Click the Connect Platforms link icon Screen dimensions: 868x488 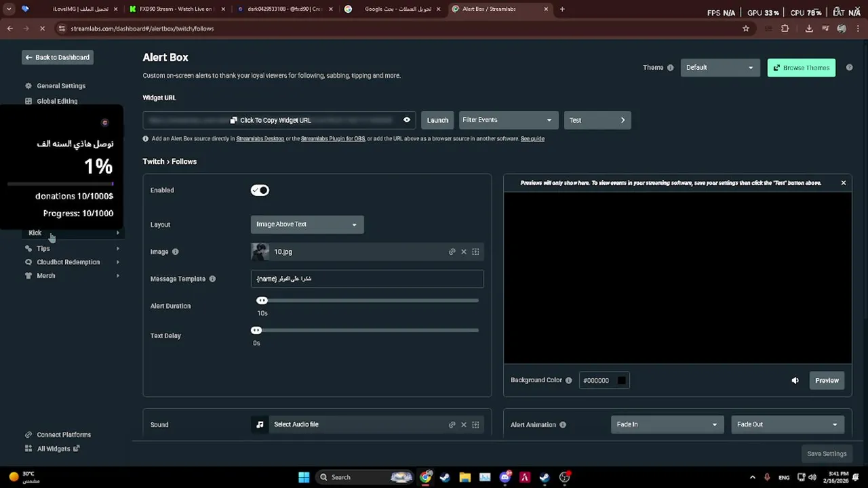coord(28,434)
